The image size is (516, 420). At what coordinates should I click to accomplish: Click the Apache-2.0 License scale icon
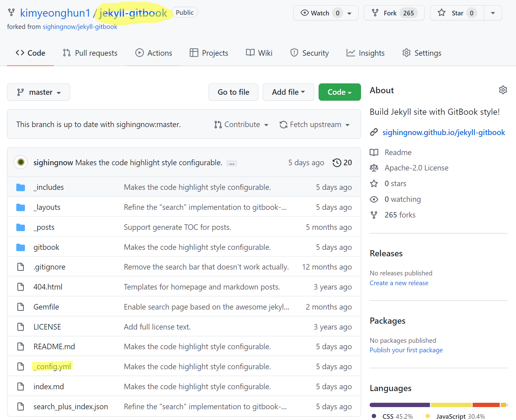pyautogui.click(x=374, y=168)
